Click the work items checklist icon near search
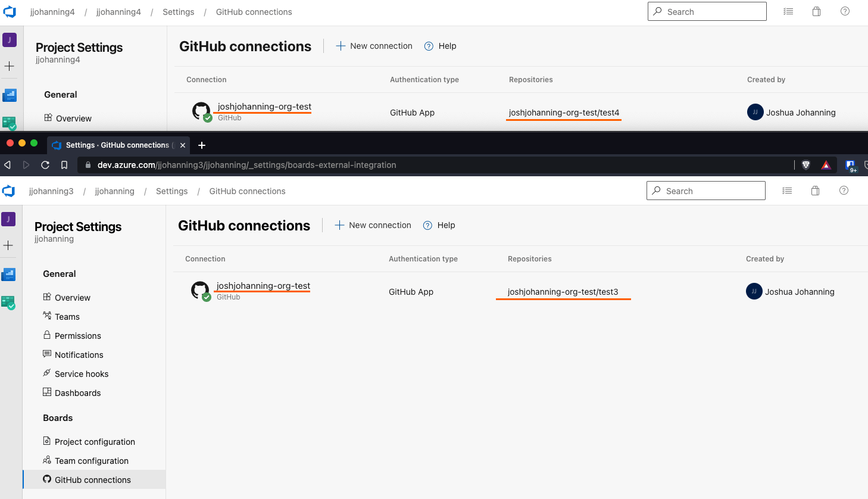Screen dimensions: 868x499 (x=787, y=191)
